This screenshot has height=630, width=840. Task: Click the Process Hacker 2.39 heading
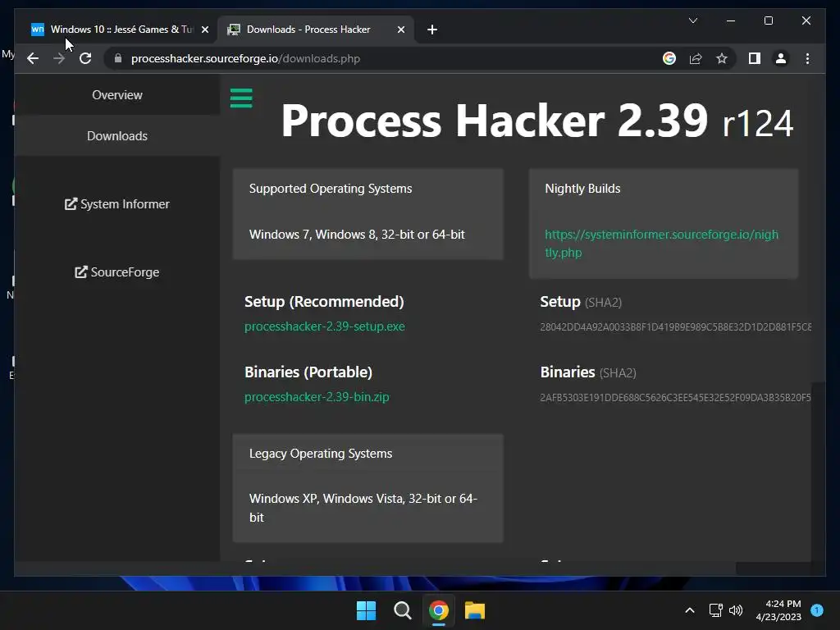click(x=536, y=121)
